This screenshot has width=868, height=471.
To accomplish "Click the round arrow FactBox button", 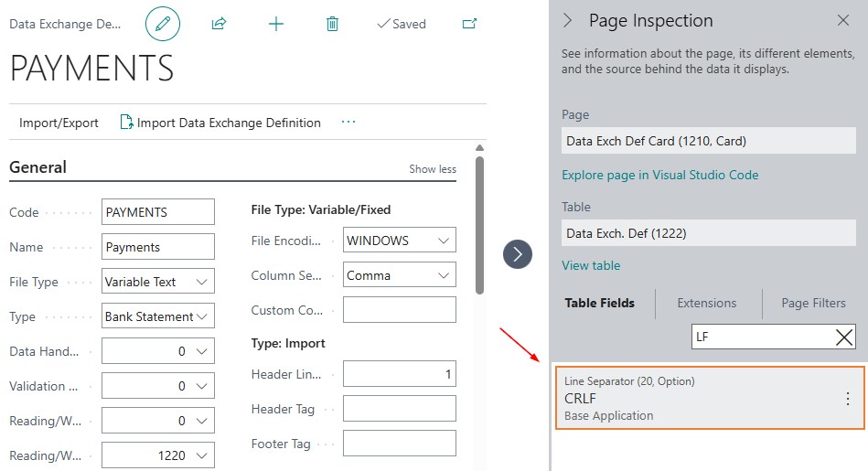I will tap(518, 254).
